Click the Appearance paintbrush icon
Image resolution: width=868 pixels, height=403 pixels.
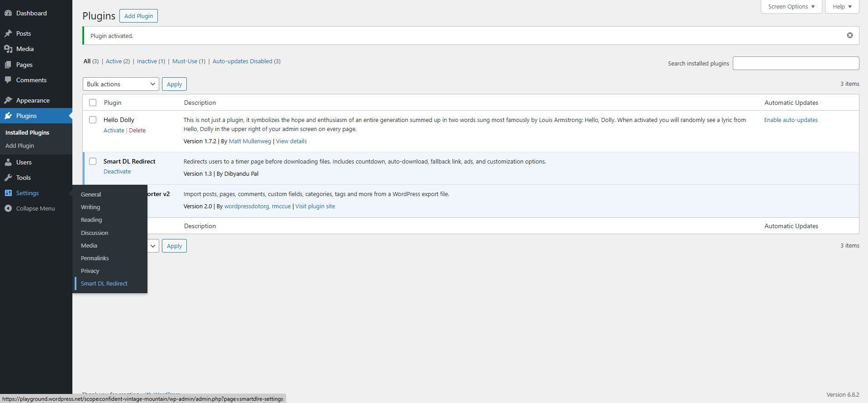pyautogui.click(x=8, y=100)
